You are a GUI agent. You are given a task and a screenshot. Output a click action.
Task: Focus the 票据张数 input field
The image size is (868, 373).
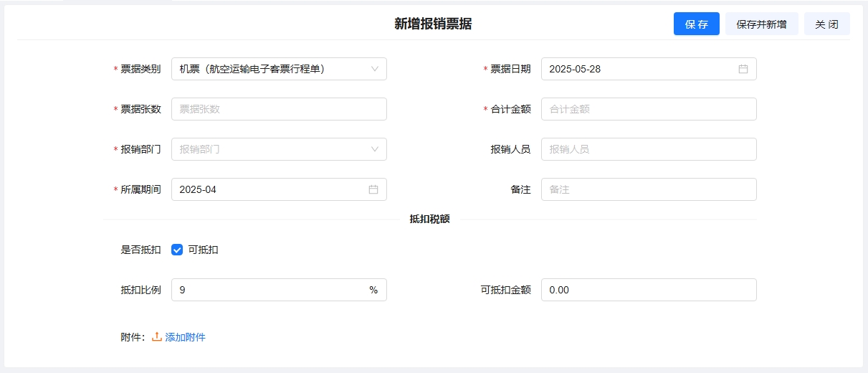point(278,109)
